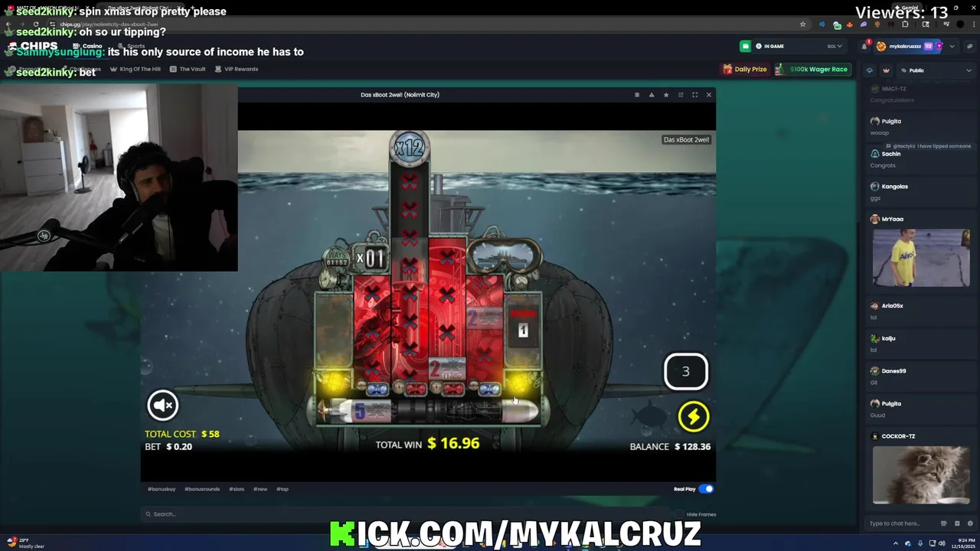980x551 pixels.
Task: Click the warning triangle report icon
Action: click(x=652, y=95)
